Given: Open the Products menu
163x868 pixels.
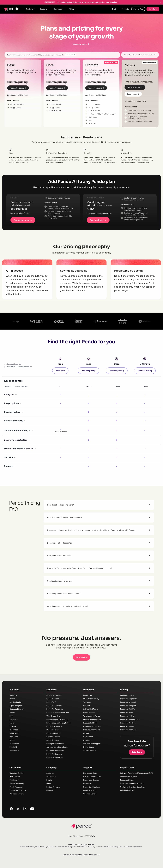Looking at the screenshot, I should (30, 9).
